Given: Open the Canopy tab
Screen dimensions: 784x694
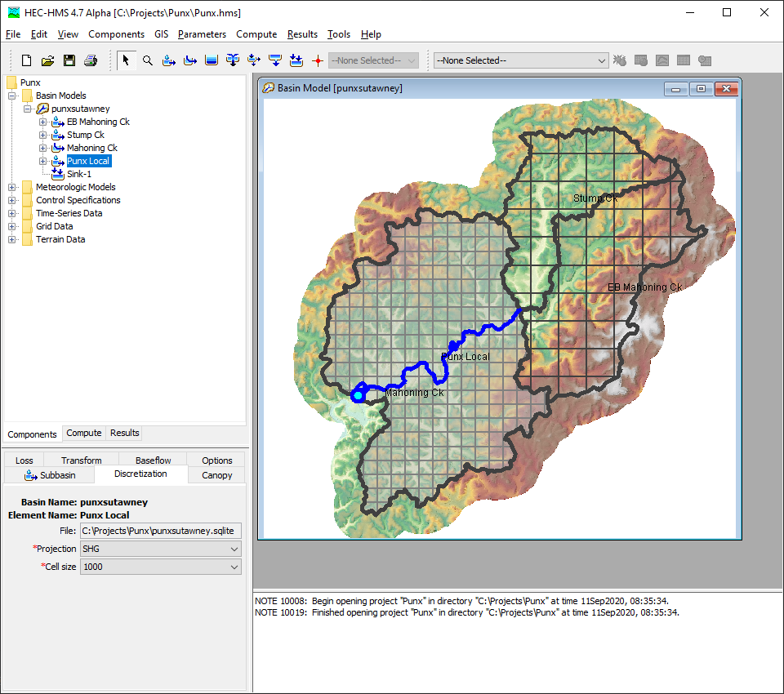Looking at the screenshot, I should (x=217, y=475).
